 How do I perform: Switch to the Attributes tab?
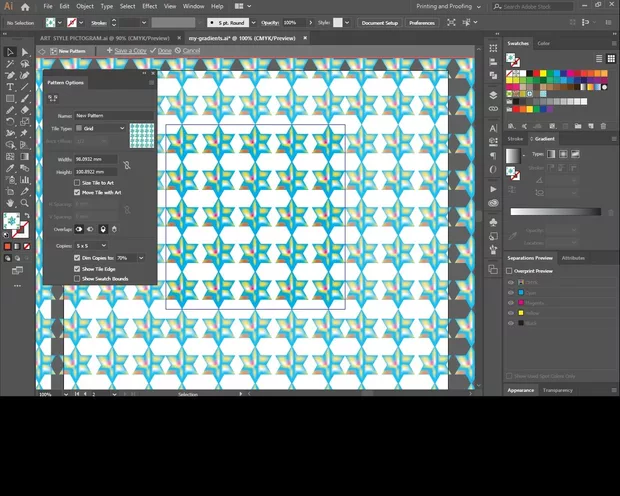click(x=573, y=258)
